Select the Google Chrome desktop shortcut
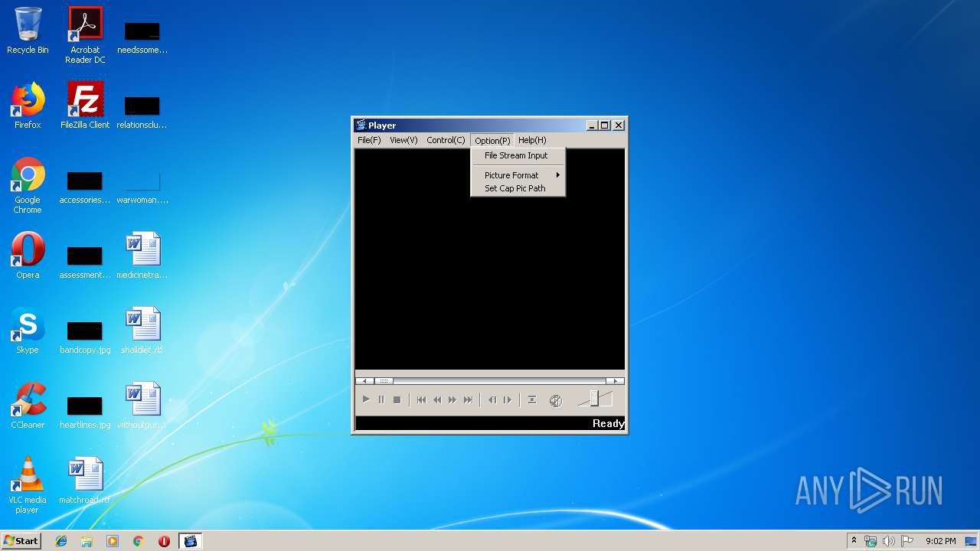The width and height of the screenshot is (980, 551). click(x=28, y=185)
